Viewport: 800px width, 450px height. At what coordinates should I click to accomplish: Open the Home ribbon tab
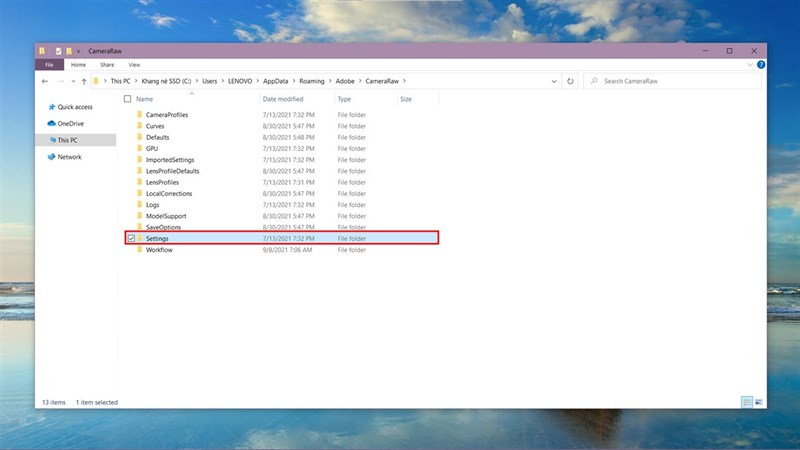pyautogui.click(x=78, y=65)
